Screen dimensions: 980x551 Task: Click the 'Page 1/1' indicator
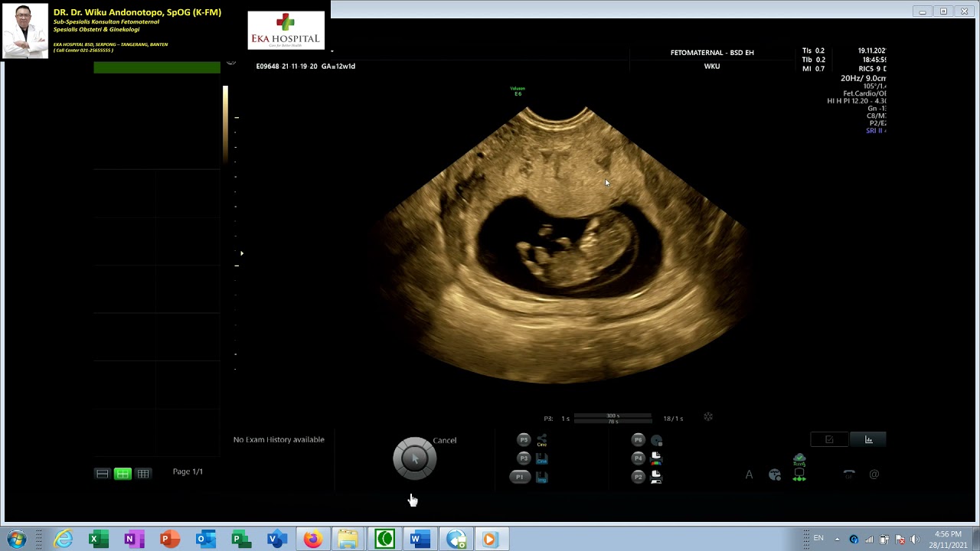(188, 471)
